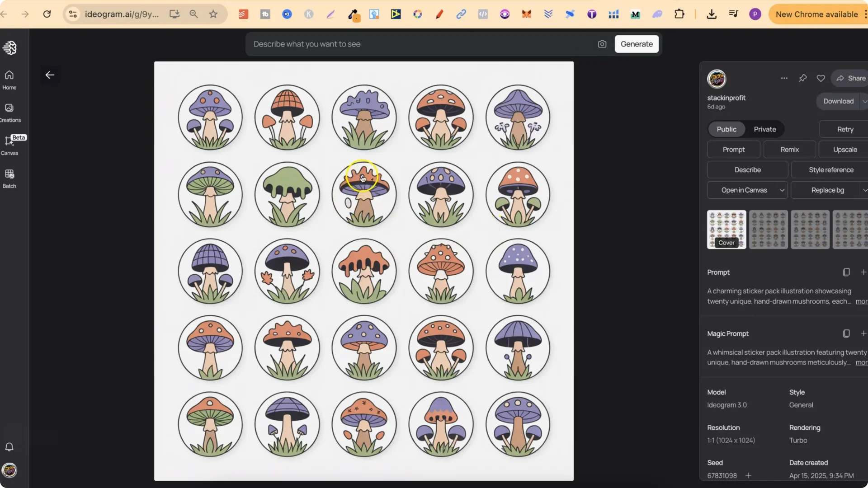
Task: Open the Open in Canvas dropdown
Action: point(782,190)
